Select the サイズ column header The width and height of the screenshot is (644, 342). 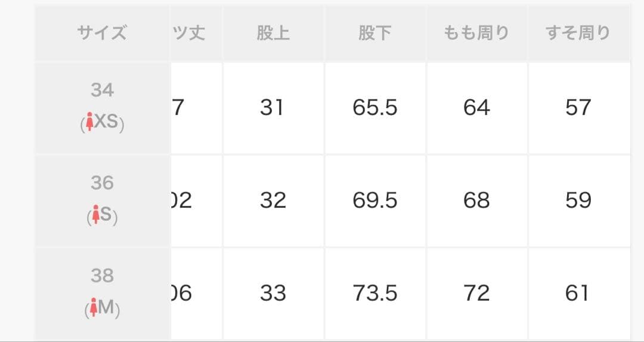[102, 33]
